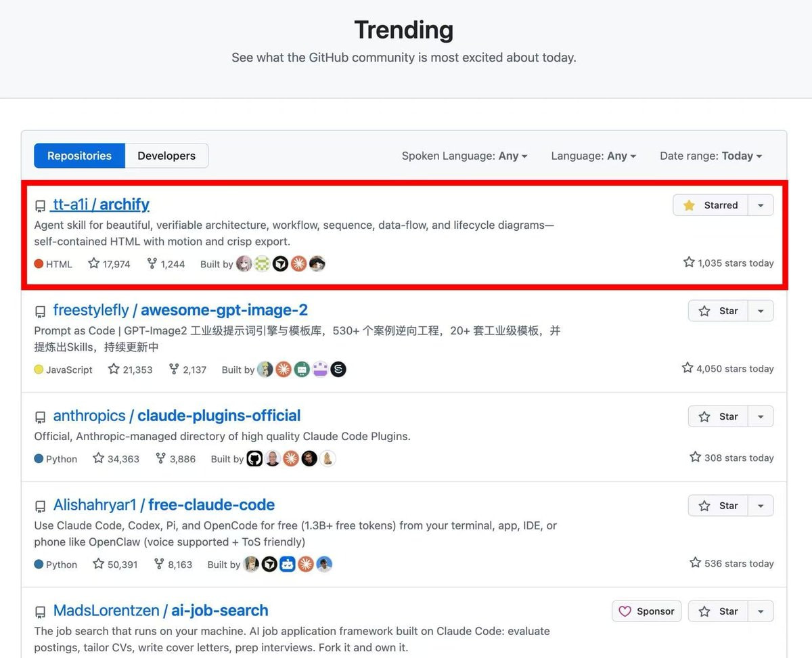Click '308 stars today' text
The width and height of the screenshot is (812, 658).
pyautogui.click(x=731, y=458)
